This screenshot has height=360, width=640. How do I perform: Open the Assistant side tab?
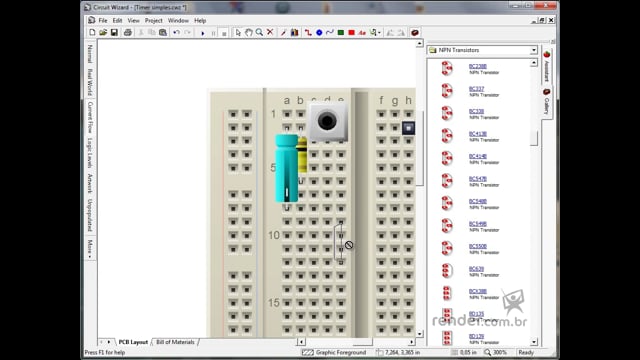(x=547, y=66)
